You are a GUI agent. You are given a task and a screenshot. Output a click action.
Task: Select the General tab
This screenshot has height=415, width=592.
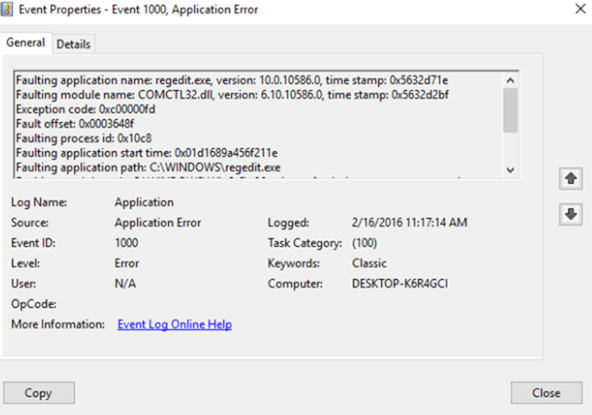click(x=26, y=43)
